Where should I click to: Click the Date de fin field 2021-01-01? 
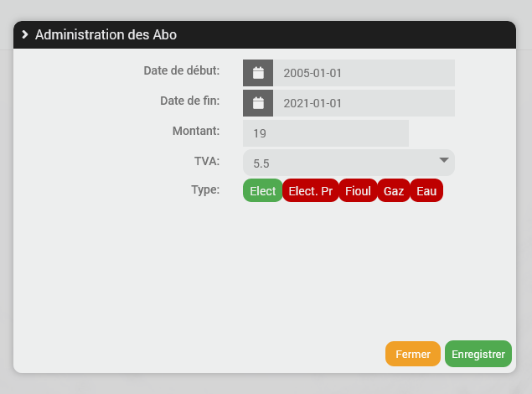coord(364,103)
